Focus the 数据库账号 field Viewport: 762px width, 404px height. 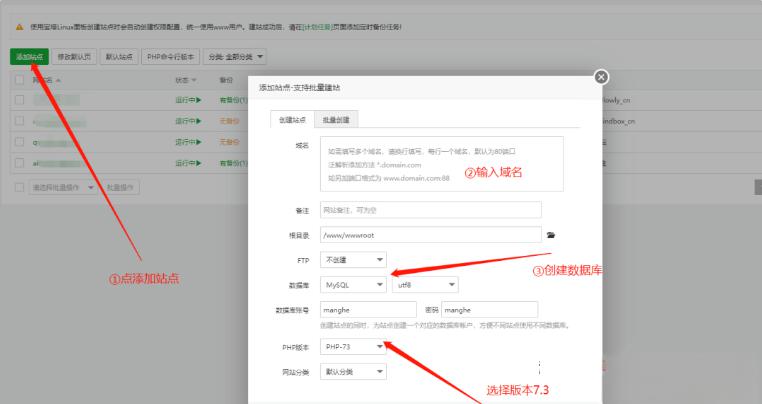(368, 310)
